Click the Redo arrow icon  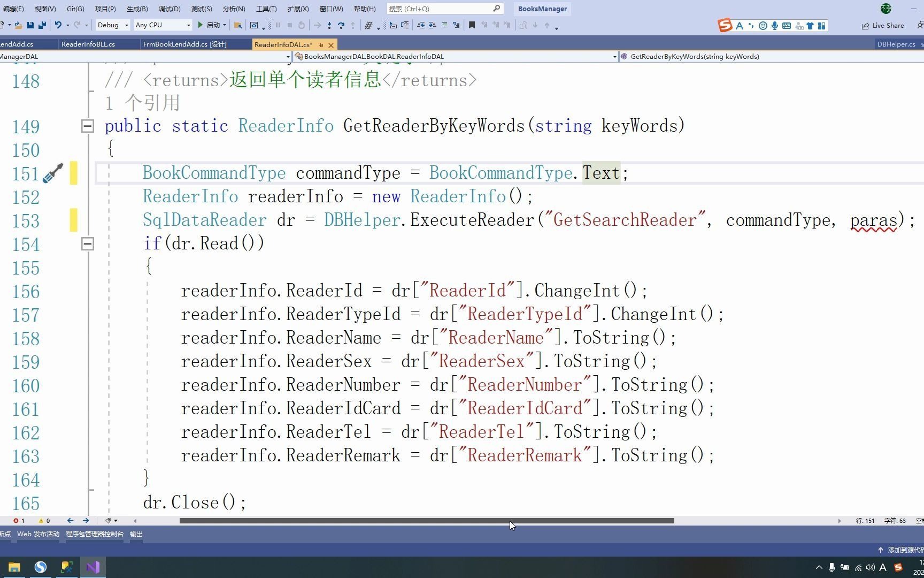point(77,25)
